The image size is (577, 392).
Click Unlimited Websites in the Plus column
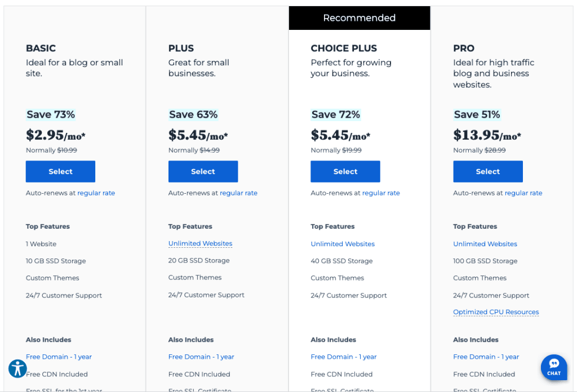[200, 243]
